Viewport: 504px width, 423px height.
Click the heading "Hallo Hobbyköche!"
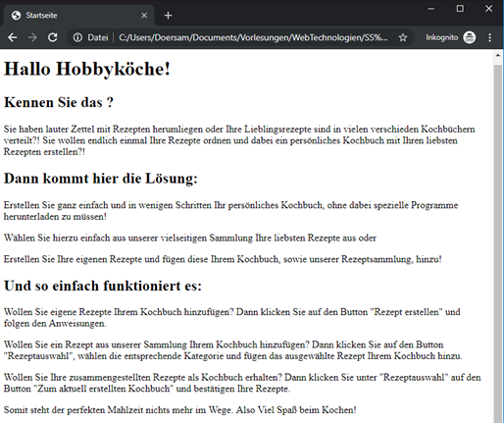click(x=87, y=69)
